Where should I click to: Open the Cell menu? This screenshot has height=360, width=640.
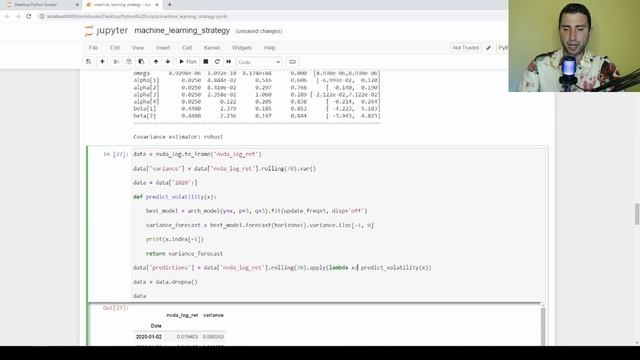tap(187, 48)
